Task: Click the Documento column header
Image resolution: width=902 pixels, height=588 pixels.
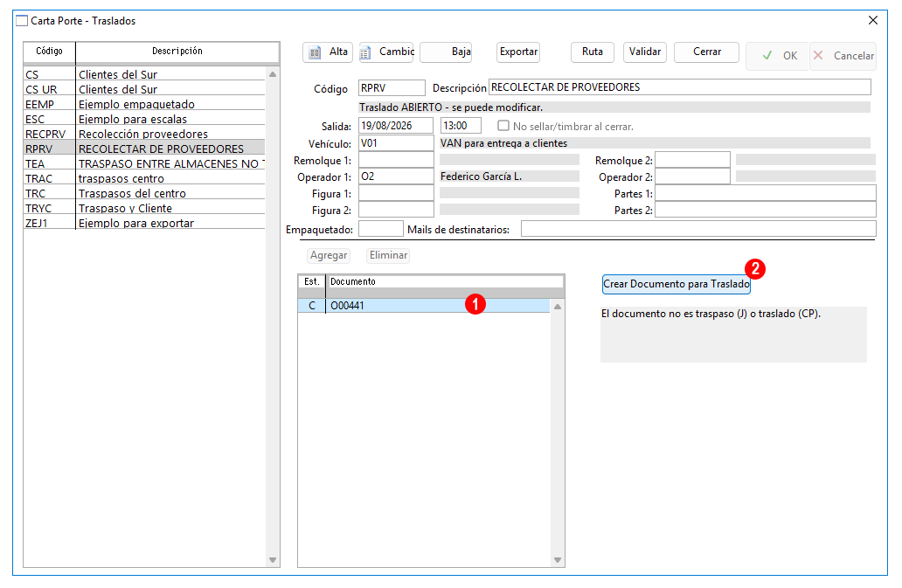Action: pos(445,281)
